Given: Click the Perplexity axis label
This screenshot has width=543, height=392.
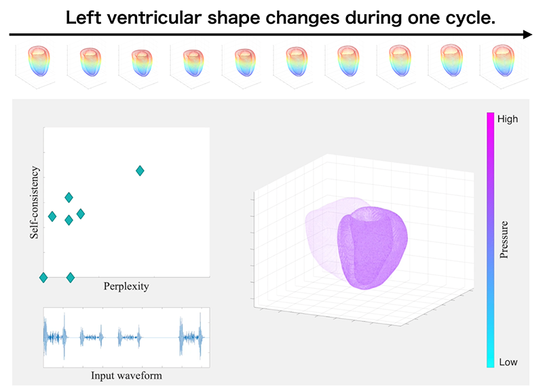Looking at the screenshot, I should (126, 286).
